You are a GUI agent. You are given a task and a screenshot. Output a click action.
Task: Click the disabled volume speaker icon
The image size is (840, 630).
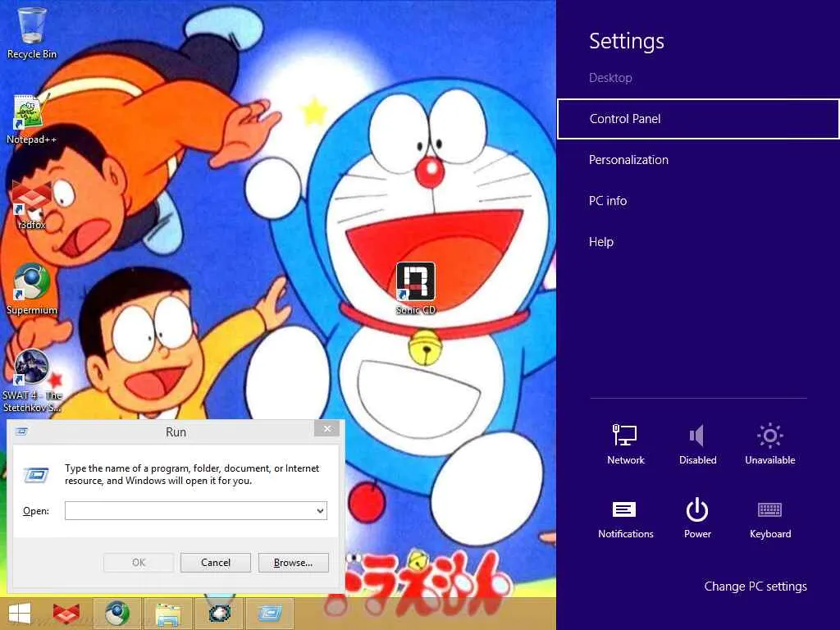[697, 436]
